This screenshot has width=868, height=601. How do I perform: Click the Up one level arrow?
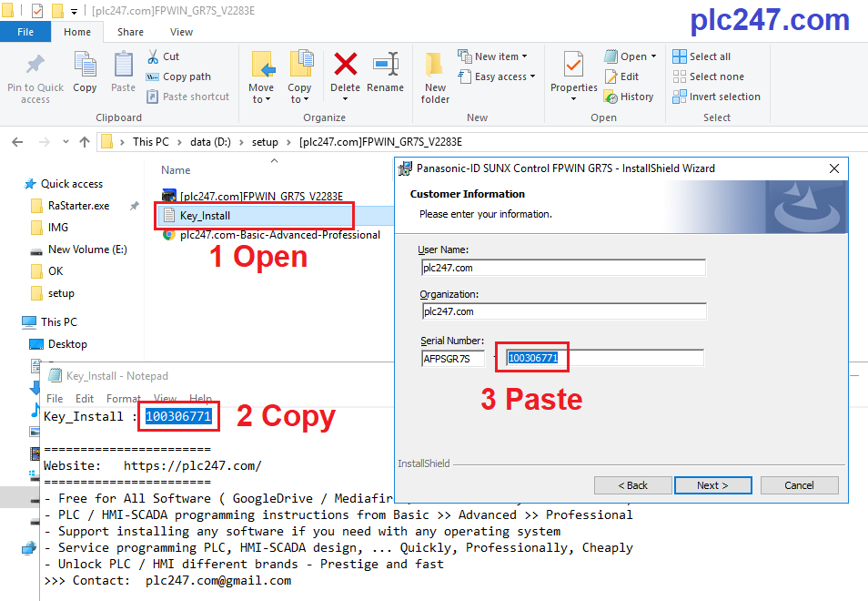click(85, 142)
